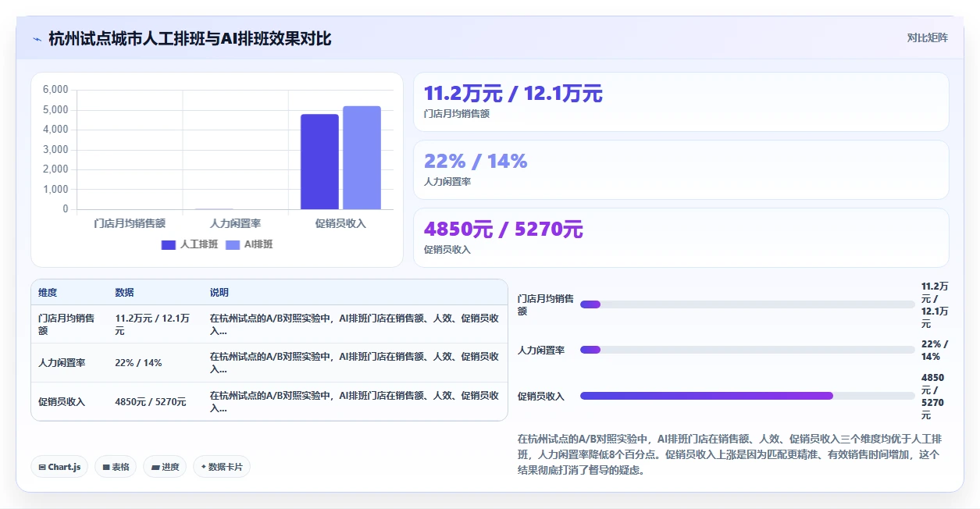
Task: Open the 4850元 / 5270元 data card
Action: 681,237
